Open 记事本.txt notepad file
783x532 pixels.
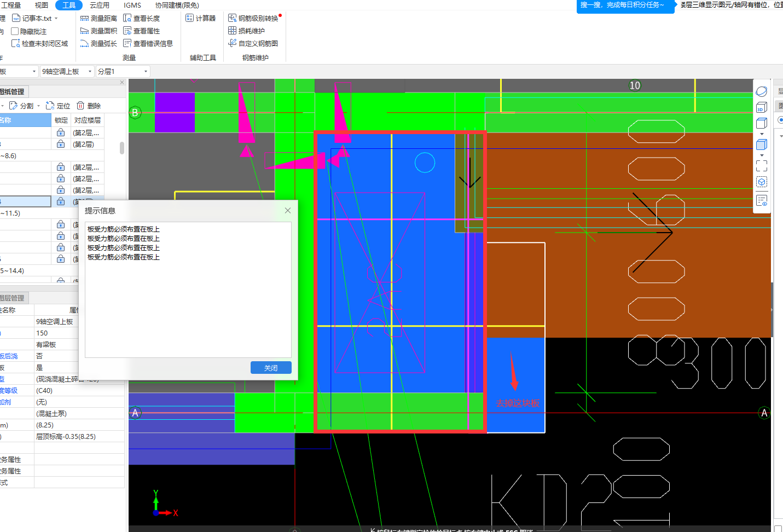pos(32,18)
